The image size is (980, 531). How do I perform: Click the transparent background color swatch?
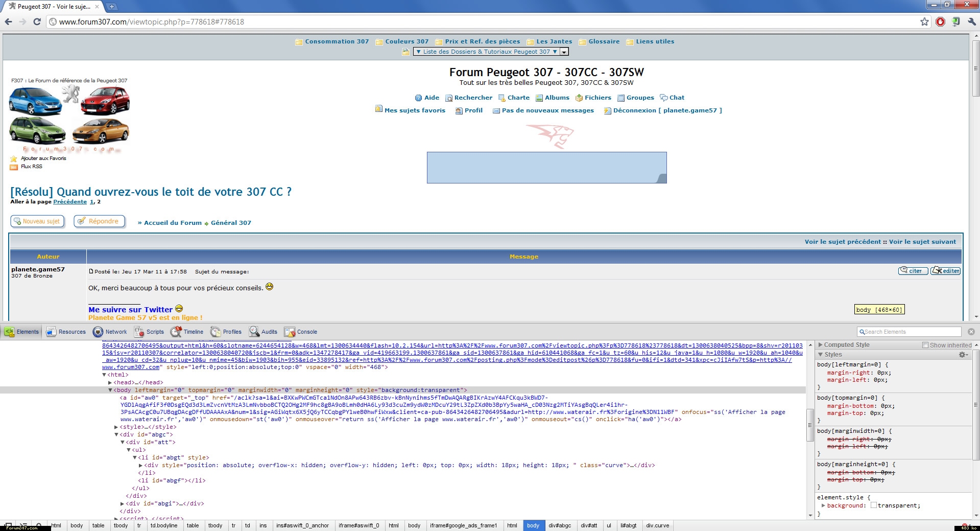coord(874,505)
